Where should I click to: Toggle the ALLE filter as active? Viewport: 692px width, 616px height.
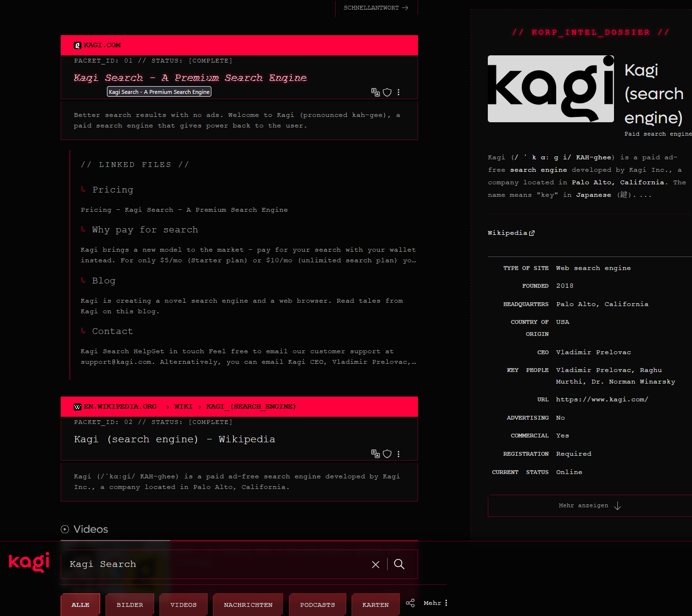(x=80, y=604)
